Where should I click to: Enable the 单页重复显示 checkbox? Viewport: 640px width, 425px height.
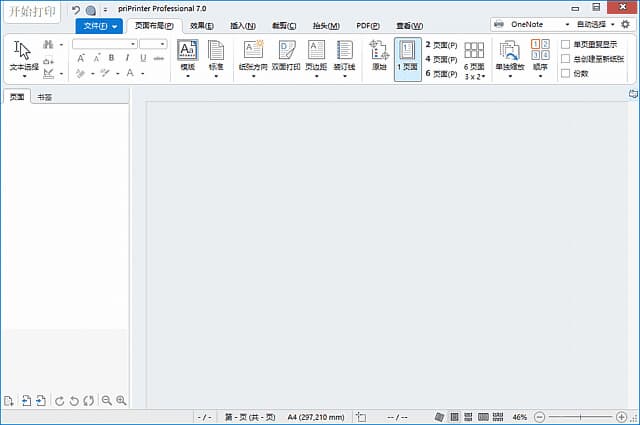tap(566, 45)
